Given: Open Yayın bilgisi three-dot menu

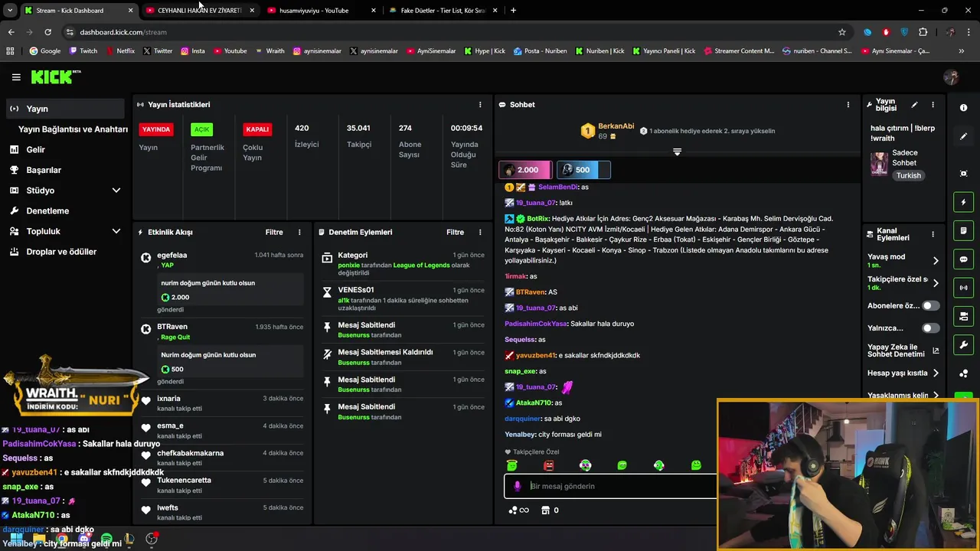Looking at the screenshot, I should pyautogui.click(x=933, y=105).
